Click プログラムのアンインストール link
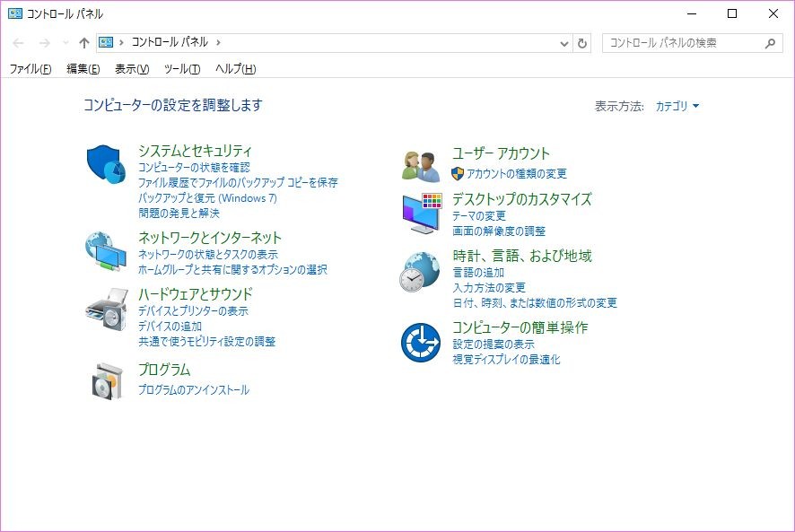 [194, 390]
